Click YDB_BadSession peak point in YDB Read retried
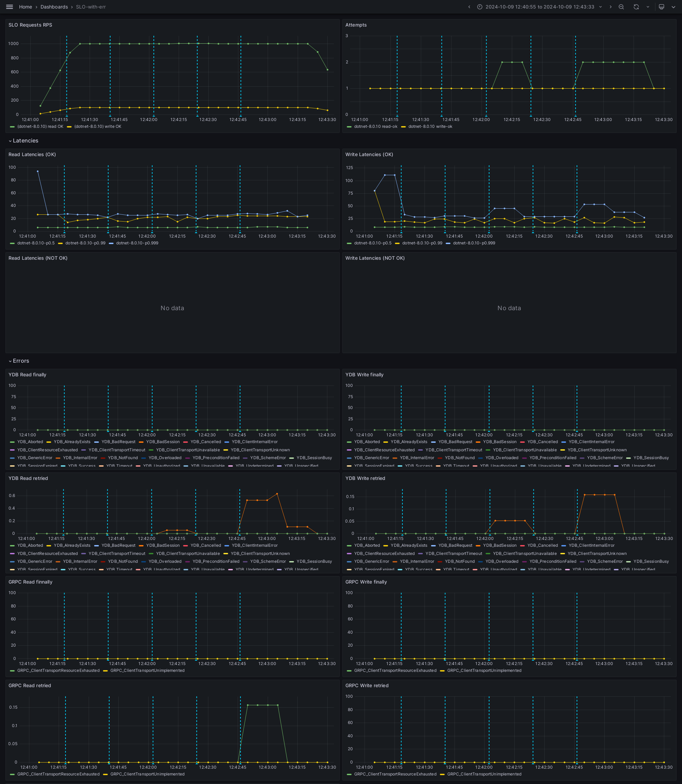The image size is (682, 784). pos(277,494)
